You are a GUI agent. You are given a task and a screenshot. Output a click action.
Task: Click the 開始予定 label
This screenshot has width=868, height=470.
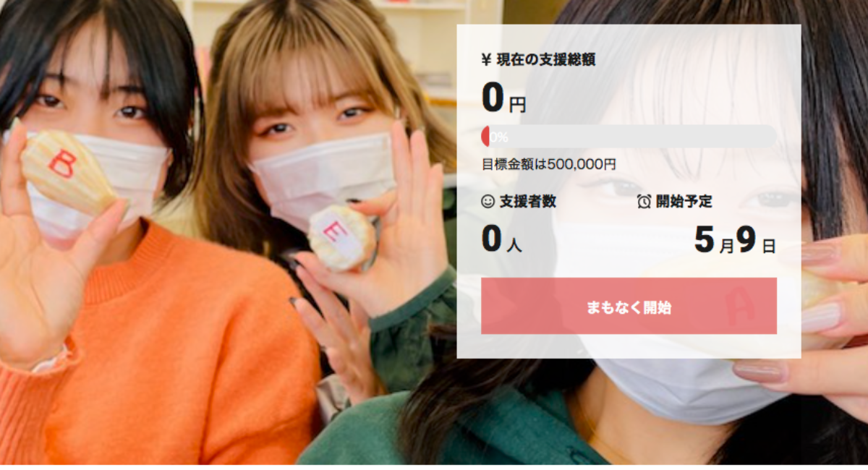pos(684,202)
